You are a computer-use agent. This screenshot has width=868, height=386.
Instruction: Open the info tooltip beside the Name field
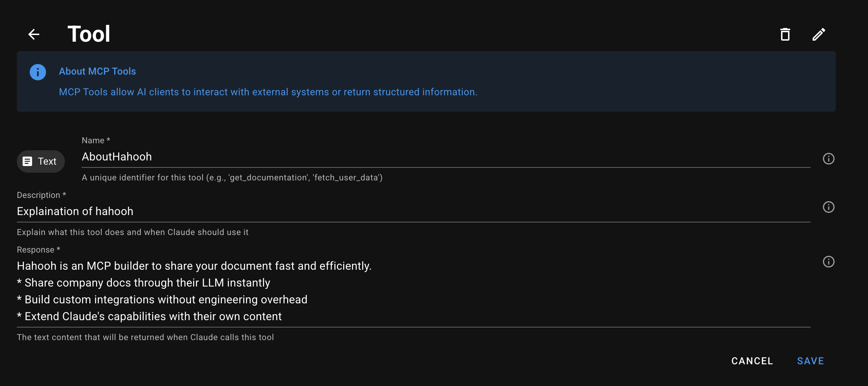click(828, 159)
